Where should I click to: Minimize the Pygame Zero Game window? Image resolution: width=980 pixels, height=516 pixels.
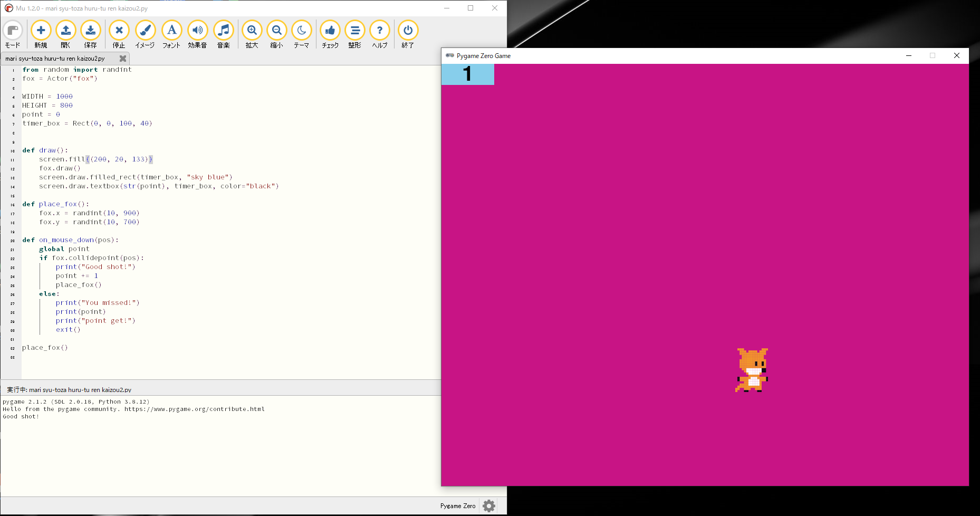(x=909, y=55)
